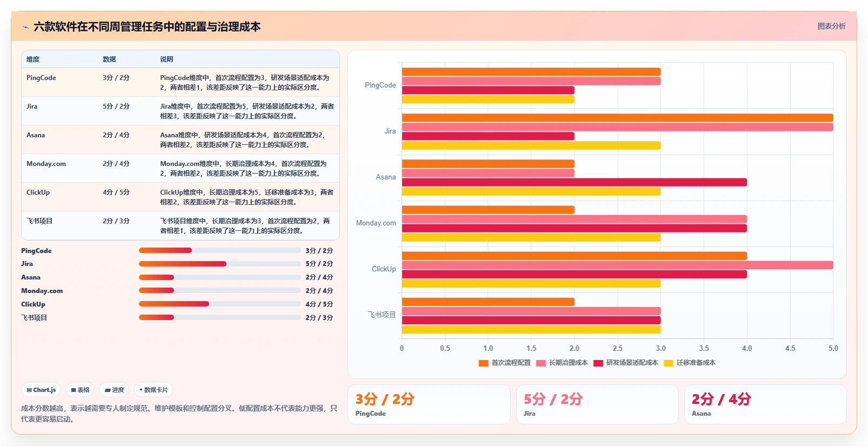
Task: Open the Jira 5分 / 2分 data card
Action: (x=597, y=404)
